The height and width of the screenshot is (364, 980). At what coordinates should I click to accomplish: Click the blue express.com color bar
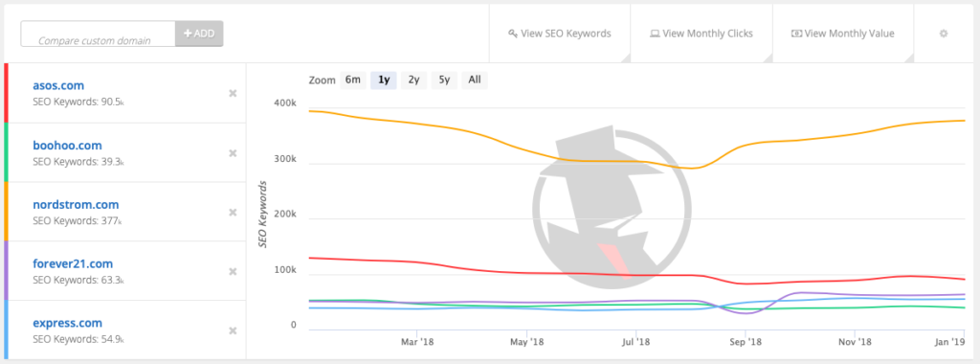tap(6, 330)
